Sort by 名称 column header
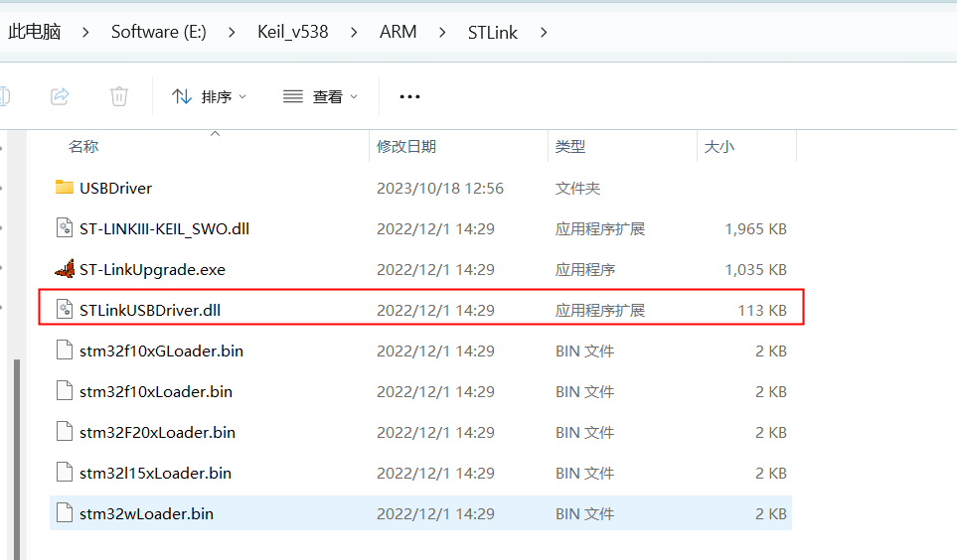The width and height of the screenshot is (957, 560). pos(83,146)
